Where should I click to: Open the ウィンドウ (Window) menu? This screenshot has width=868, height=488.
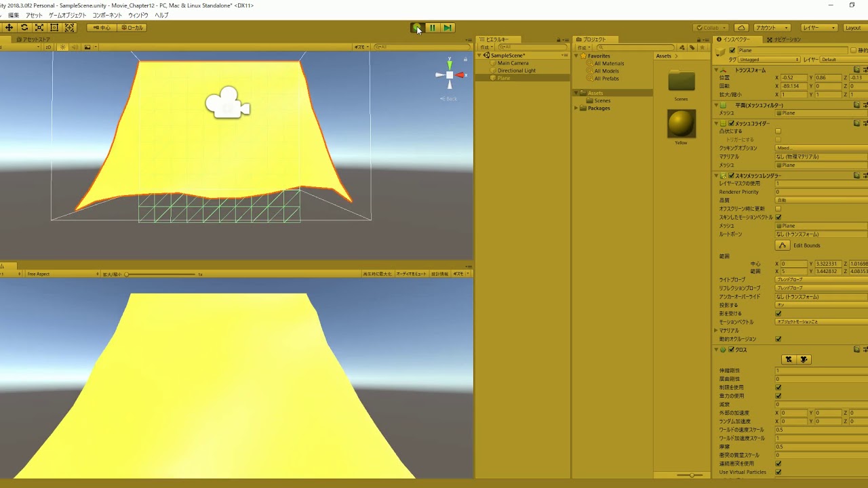pos(138,15)
